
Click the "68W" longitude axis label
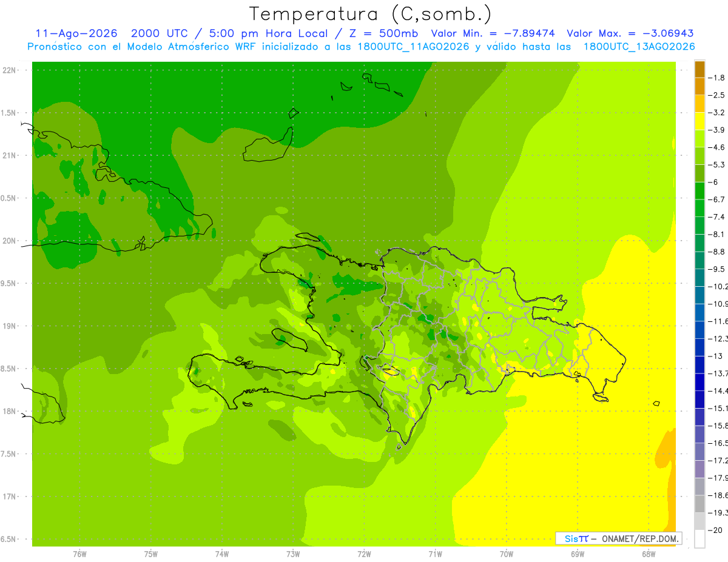tap(649, 554)
